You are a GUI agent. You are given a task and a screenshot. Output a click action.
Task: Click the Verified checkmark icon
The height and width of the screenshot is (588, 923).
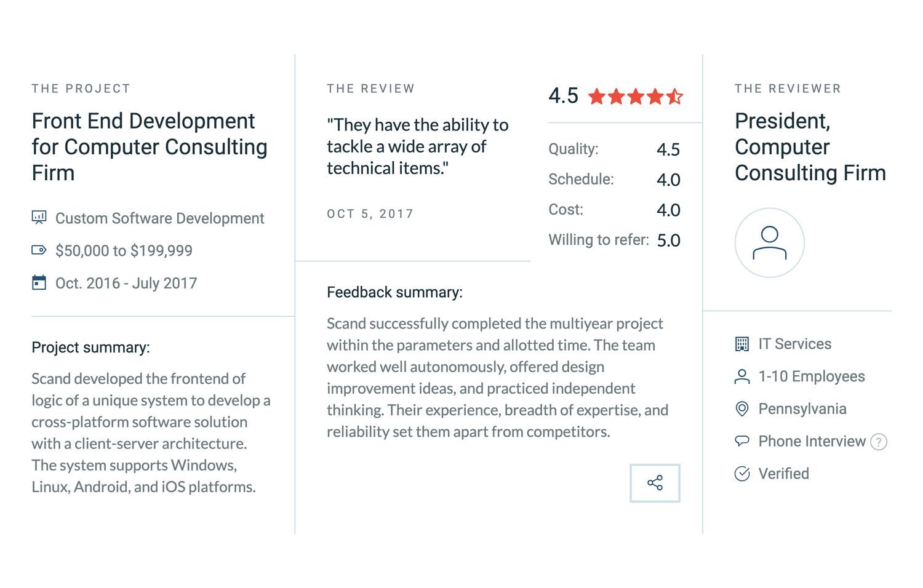(742, 474)
